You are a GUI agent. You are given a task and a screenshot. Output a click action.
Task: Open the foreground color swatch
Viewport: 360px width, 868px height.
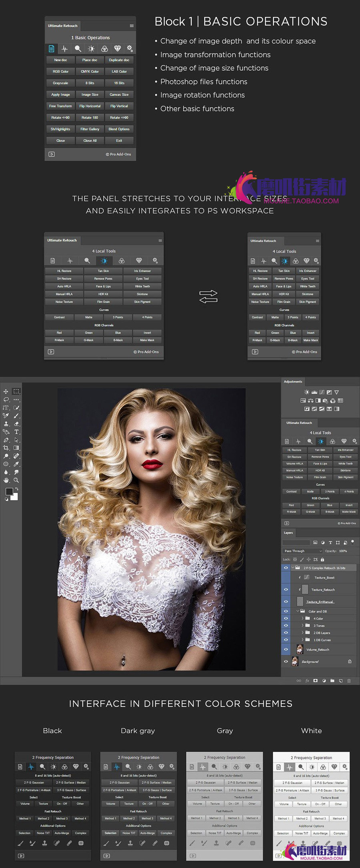point(9,491)
